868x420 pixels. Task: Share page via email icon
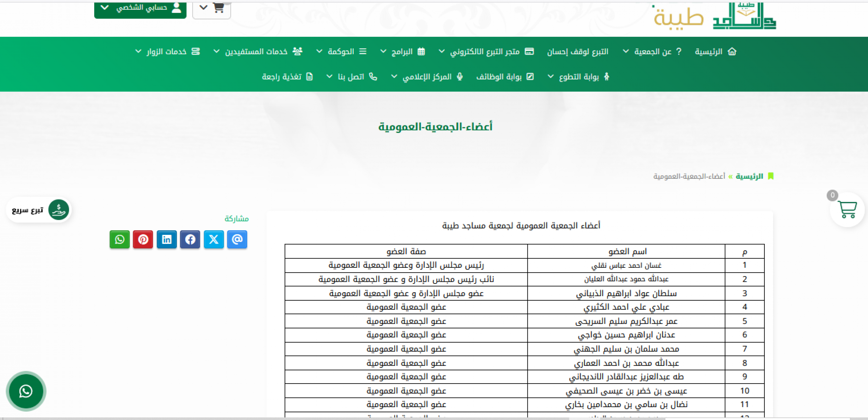pos(237,239)
